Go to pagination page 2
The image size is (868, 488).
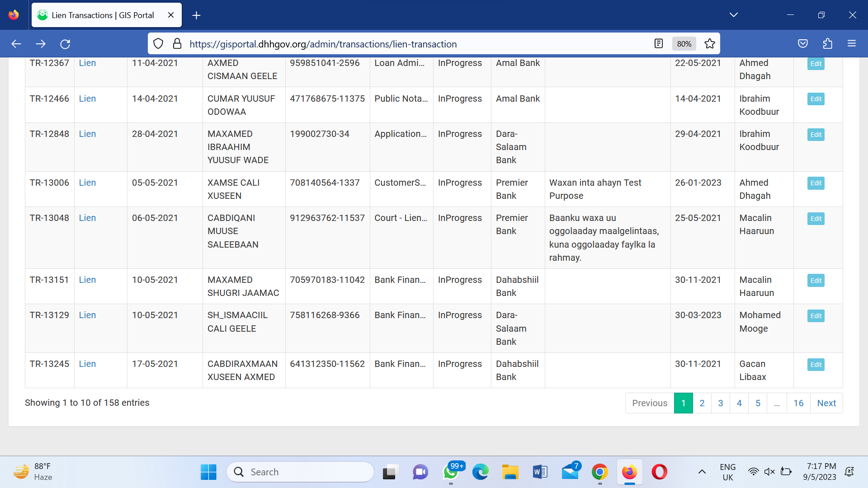(x=702, y=403)
